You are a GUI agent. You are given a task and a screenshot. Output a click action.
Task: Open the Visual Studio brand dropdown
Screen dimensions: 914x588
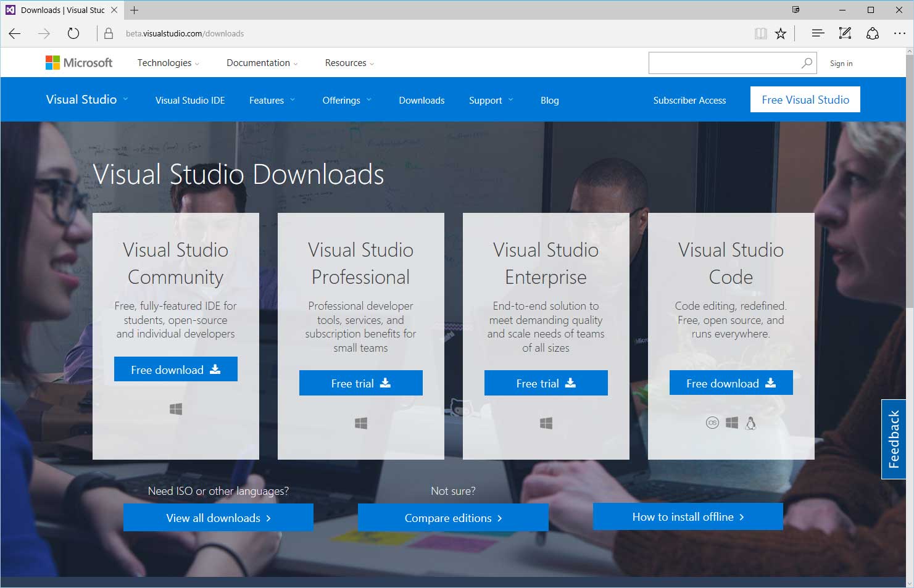click(87, 99)
